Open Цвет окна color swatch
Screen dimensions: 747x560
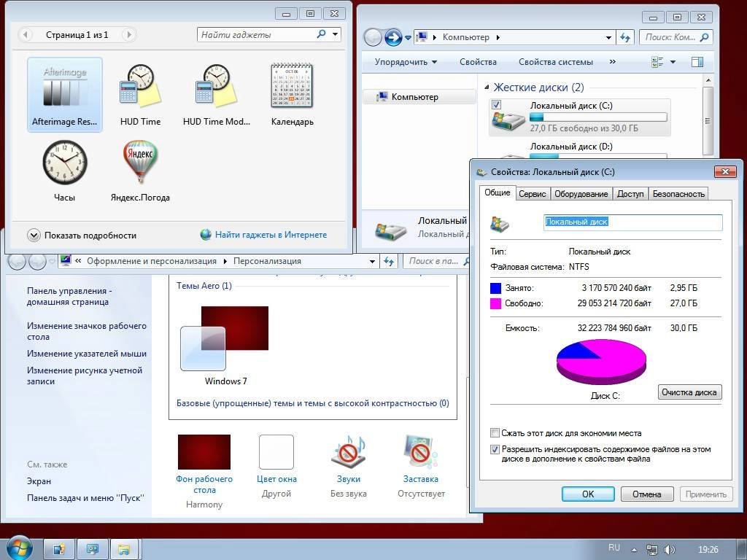[x=276, y=451]
